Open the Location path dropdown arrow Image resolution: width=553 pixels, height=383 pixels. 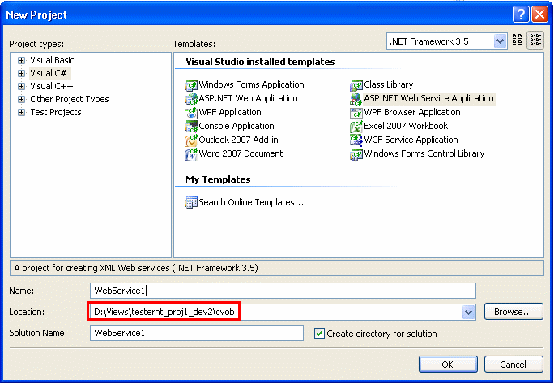[468, 312]
